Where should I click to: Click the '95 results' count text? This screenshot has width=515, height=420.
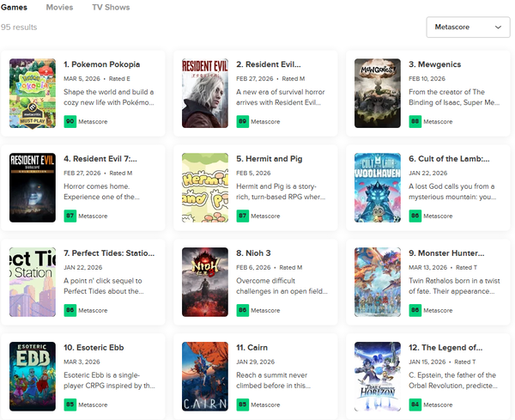19,27
